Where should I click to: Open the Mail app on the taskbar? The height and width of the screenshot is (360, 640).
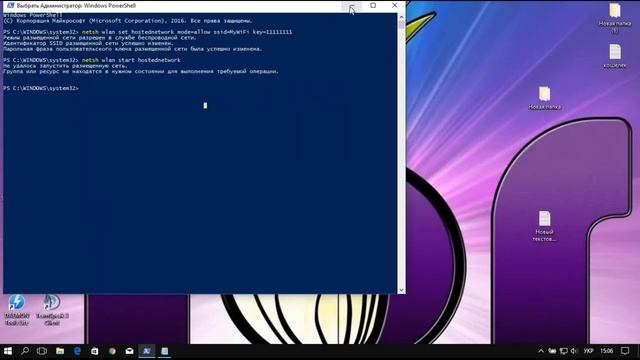click(x=129, y=351)
